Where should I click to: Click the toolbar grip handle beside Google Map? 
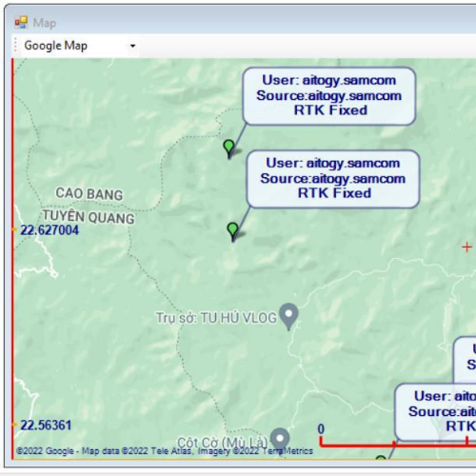(x=15, y=46)
